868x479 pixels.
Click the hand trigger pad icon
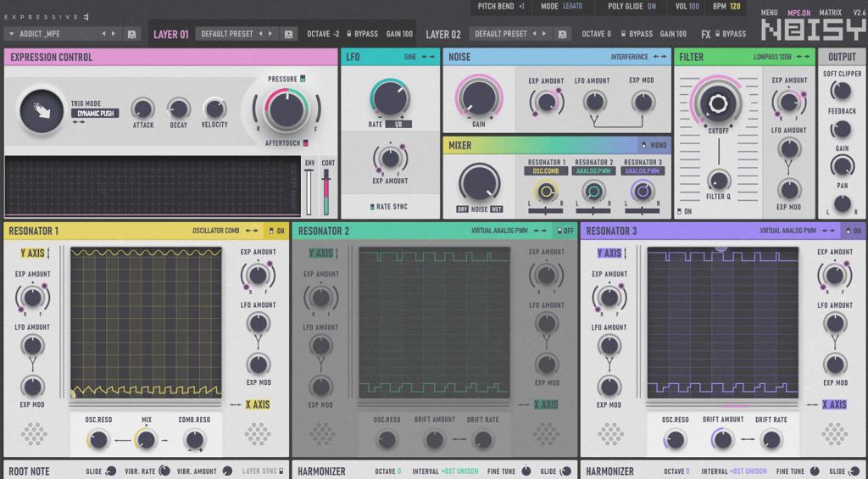[x=42, y=112]
